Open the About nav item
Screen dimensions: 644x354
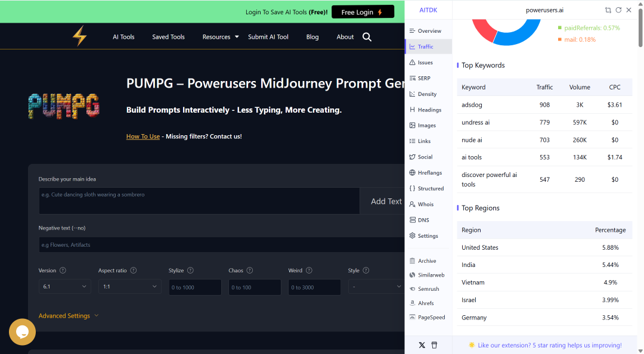(x=345, y=37)
